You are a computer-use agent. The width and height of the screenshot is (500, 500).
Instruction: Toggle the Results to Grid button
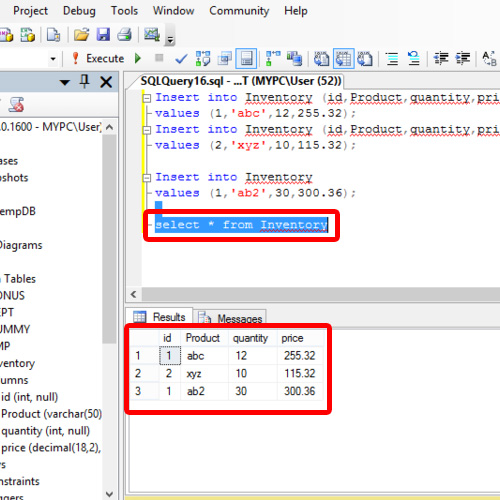(343, 59)
